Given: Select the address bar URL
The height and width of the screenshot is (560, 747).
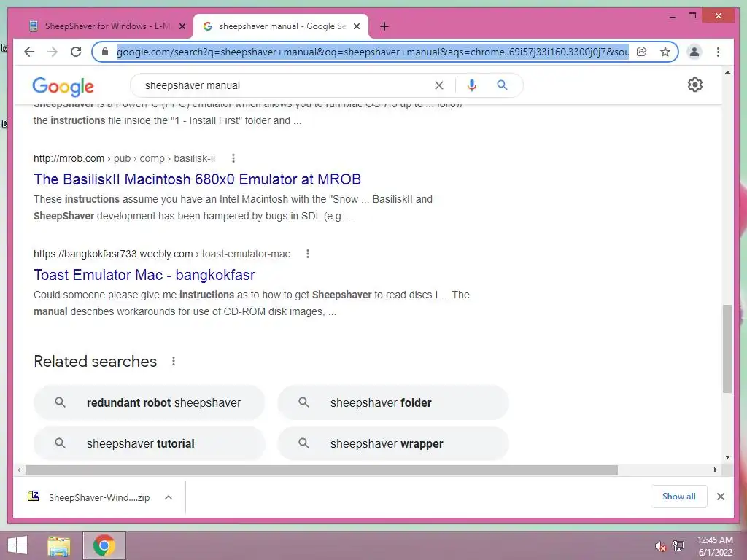Looking at the screenshot, I should 372,52.
